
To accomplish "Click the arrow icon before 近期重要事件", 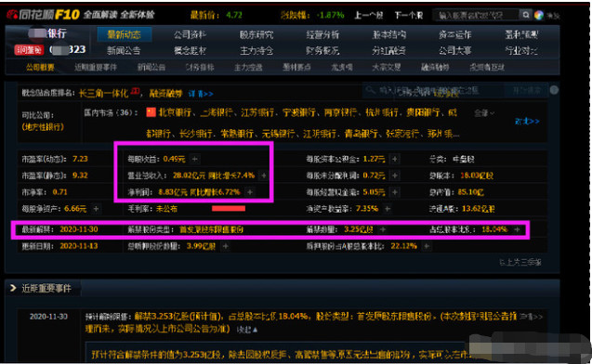I will pos(13,288).
